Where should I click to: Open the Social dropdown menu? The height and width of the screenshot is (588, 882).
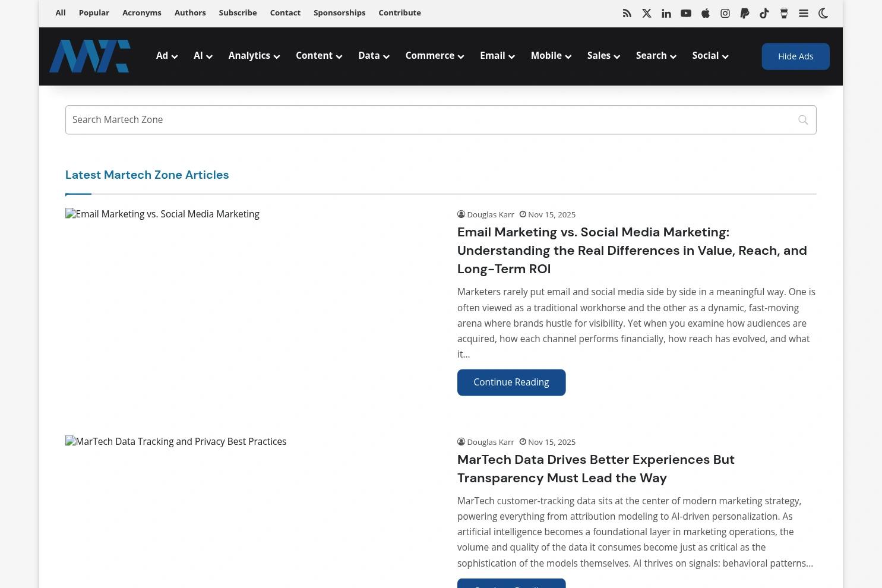tap(710, 56)
